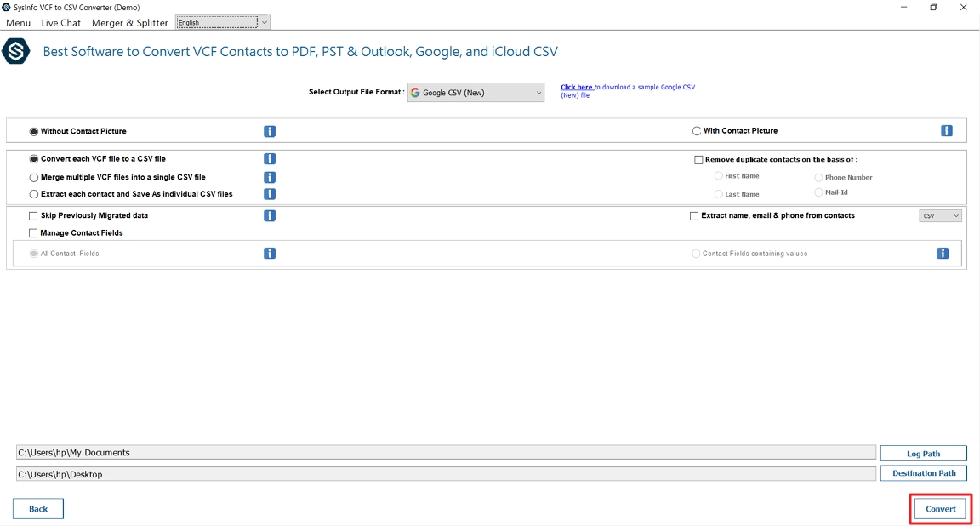Select First Name duplicate criterion
The image size is (980, 526).
[x=718, y=175]
